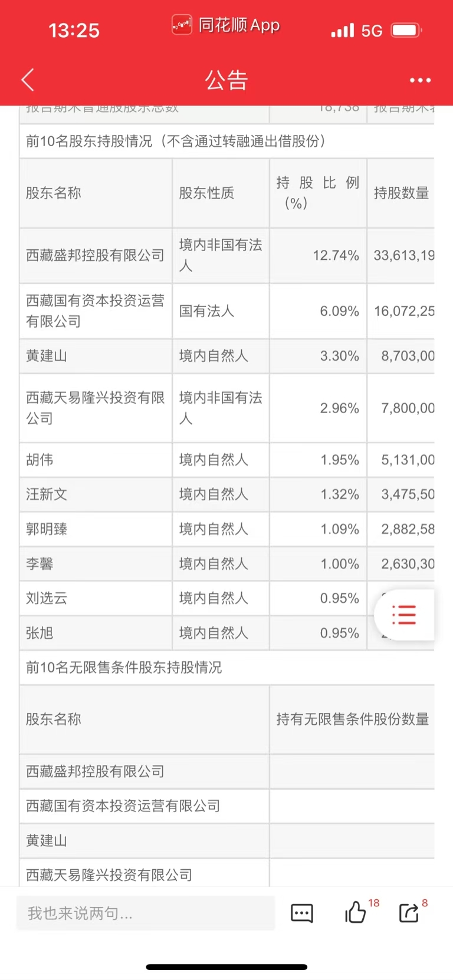The image size is (453, 980).
Task: Select the 持股比例 column header
Action: point(318,193)
